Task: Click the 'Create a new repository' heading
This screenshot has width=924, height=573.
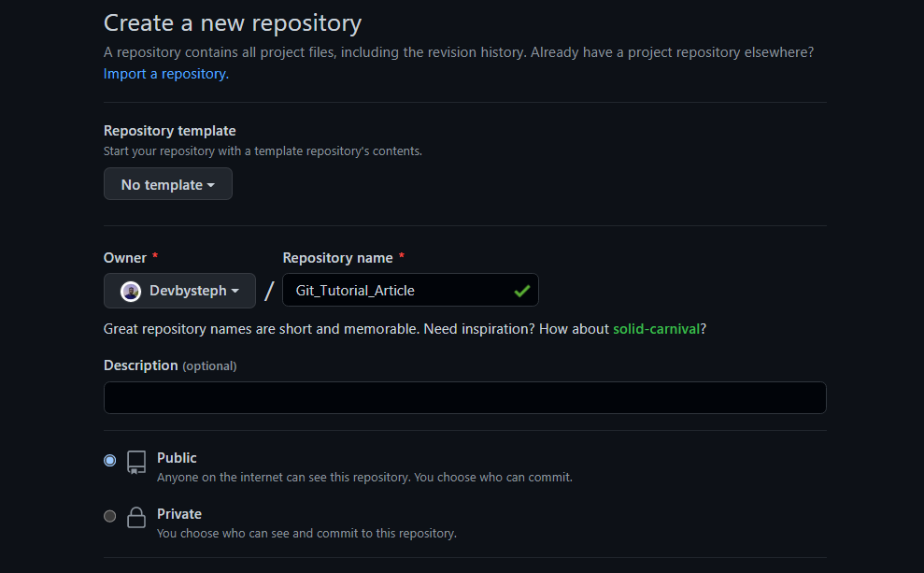Action: tap(233, 23)
